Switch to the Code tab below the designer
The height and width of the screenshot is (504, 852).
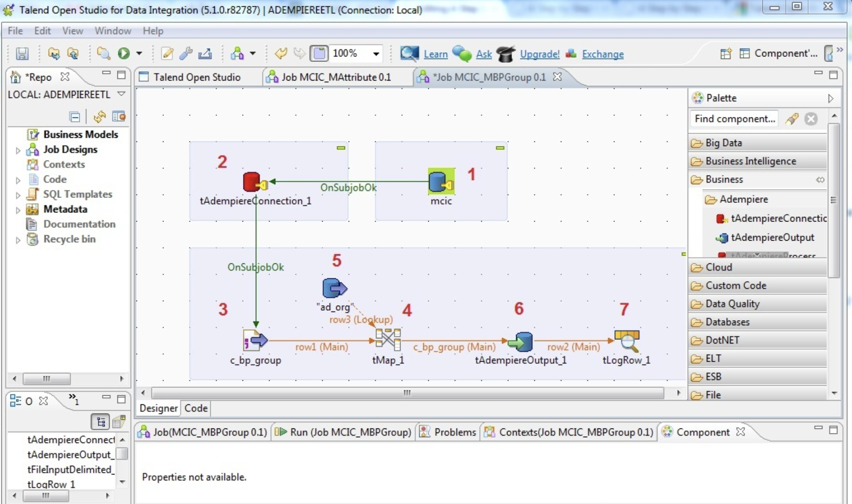coord(195,408)
